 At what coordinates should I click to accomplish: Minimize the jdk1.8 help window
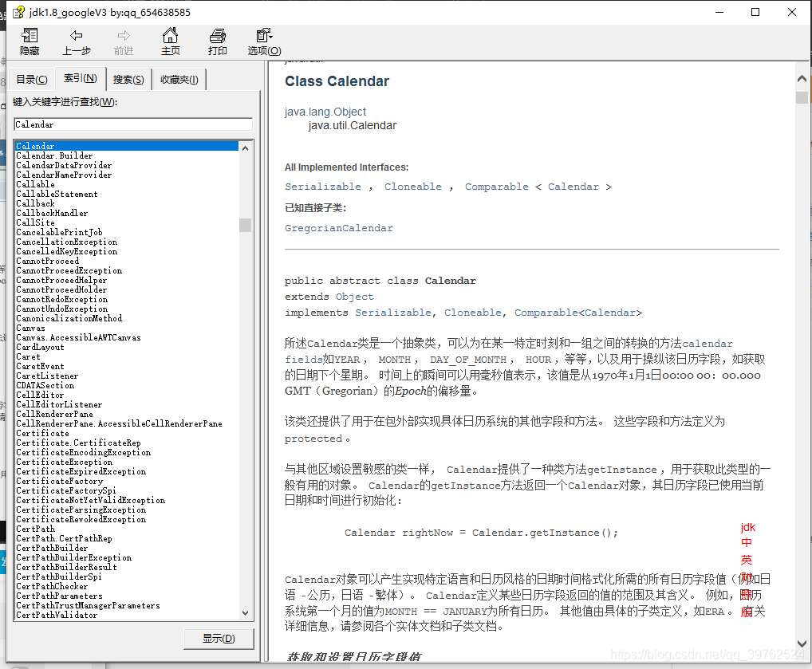click(x=719, y=12)
